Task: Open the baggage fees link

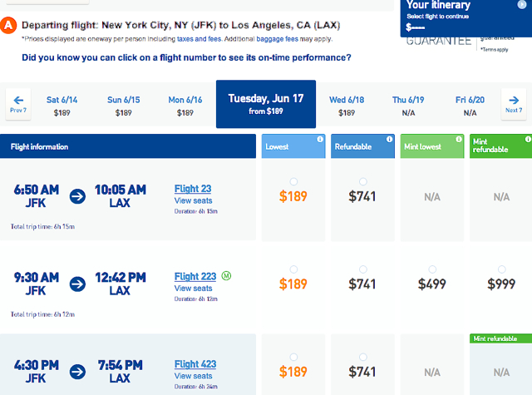Action: pos(277,39)
